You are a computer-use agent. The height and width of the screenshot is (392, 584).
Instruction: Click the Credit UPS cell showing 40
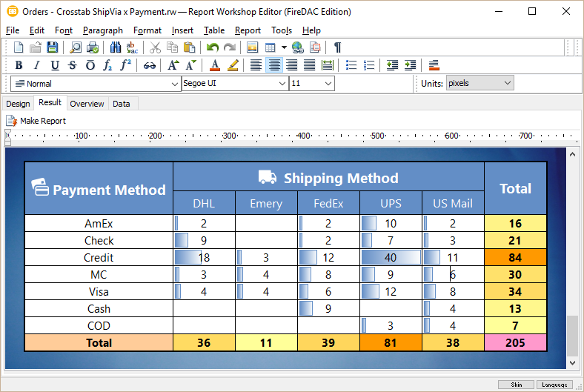tap(391, 257)
